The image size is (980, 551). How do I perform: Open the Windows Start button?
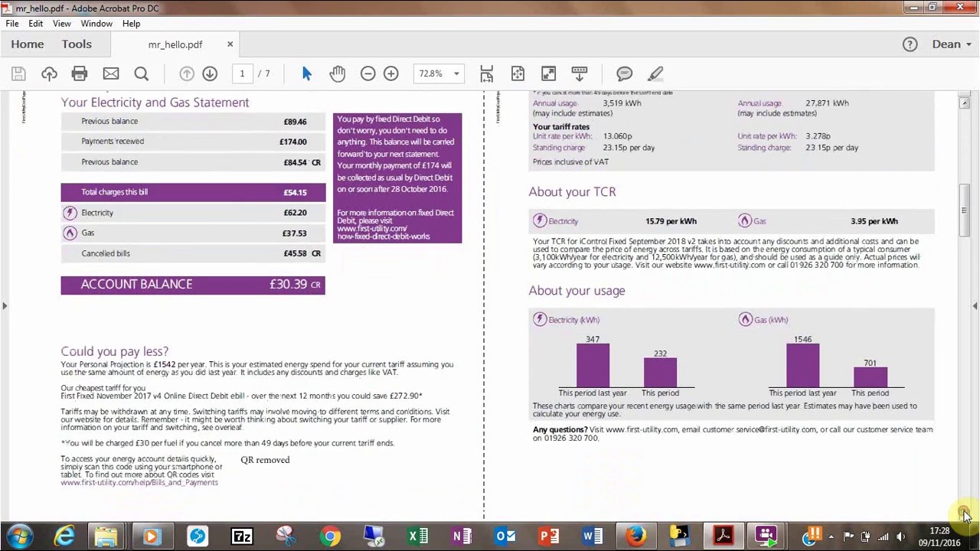click(x=20, y=536)
